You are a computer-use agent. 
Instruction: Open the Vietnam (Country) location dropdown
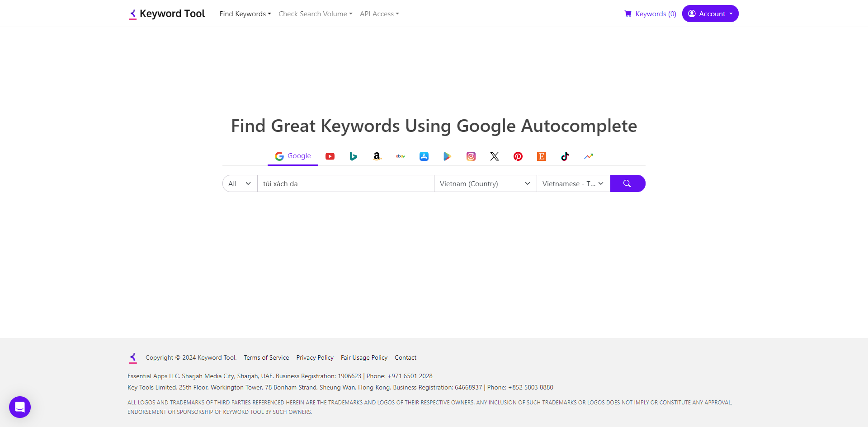[x=485, y=183]
